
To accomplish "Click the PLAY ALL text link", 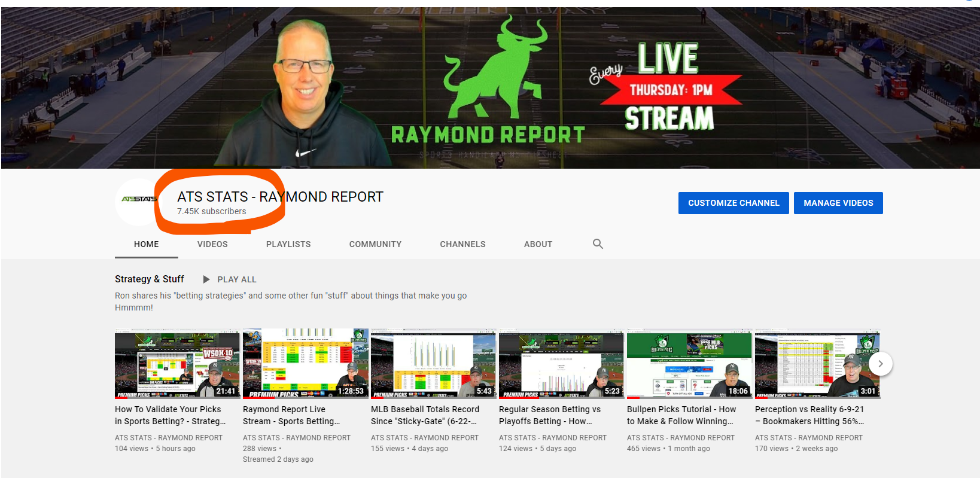I will (x=237, y=279).
